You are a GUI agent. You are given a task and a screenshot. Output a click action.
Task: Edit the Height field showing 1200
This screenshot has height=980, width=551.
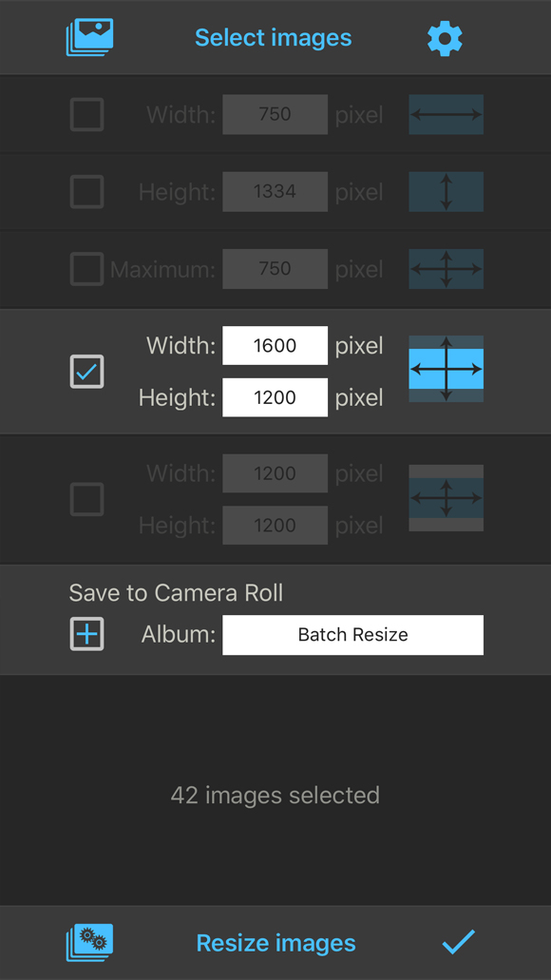point(275,397)
